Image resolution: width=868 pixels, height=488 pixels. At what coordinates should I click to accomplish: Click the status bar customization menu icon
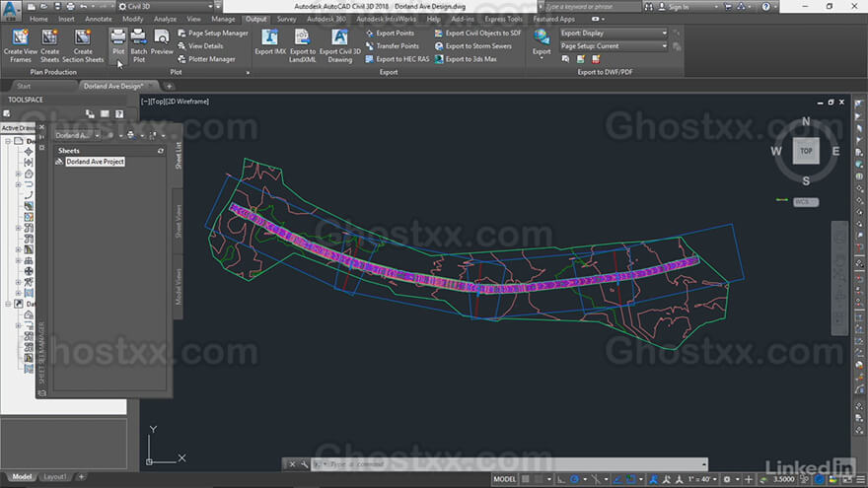pos(860,479)
